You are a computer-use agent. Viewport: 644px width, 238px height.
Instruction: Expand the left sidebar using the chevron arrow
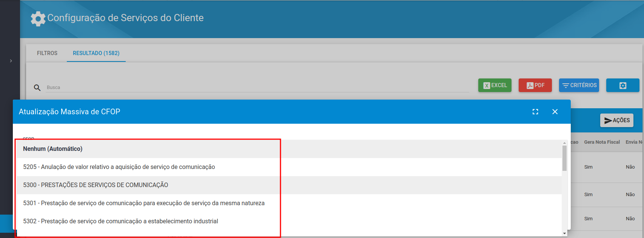[11, 61]
